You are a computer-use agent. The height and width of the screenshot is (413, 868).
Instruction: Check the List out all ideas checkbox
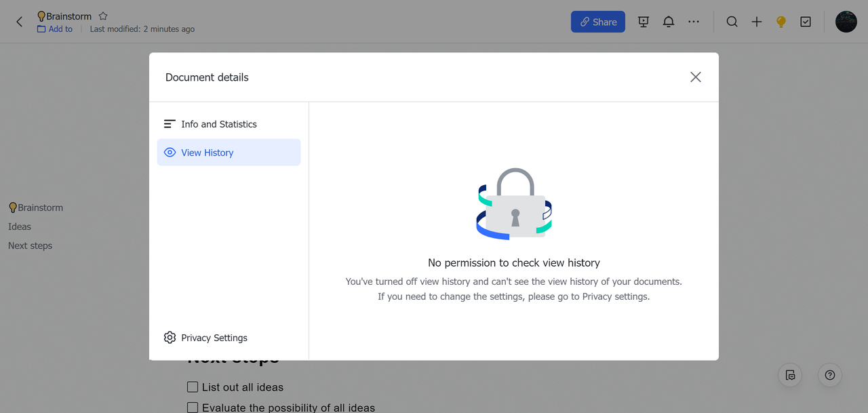click(x=193, y=387)
